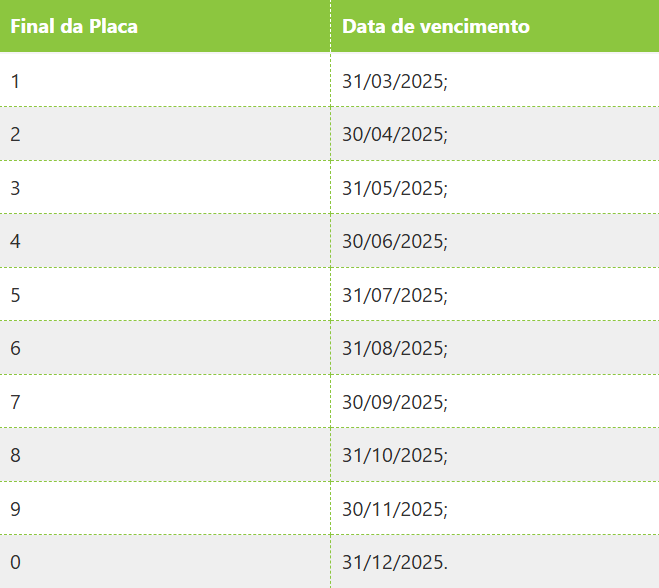This screenshot has width=659, height=588.
Task: Click plate ending number 6
Action: 15,348
